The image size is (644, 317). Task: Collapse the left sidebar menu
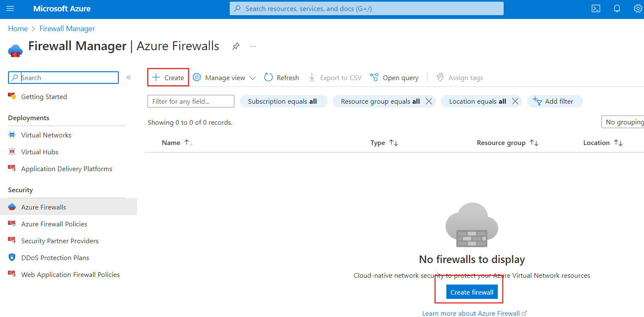click(129, 78)
